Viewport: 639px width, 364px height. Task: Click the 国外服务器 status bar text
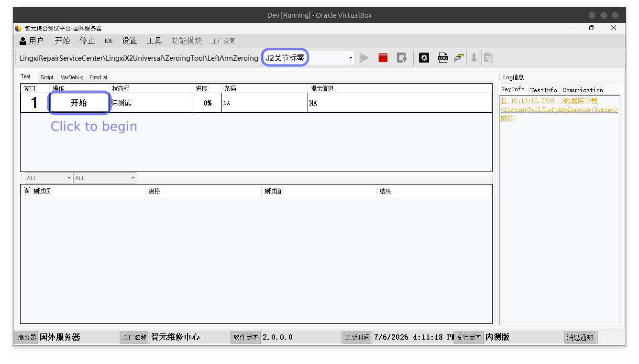point(60,337)
